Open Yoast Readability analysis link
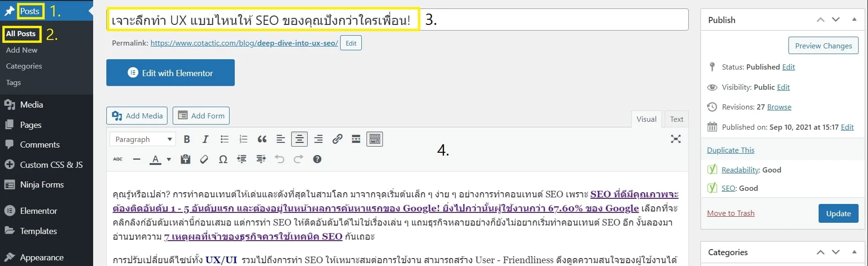The height and width of the screenshot is (266, 868). point(741,170)
